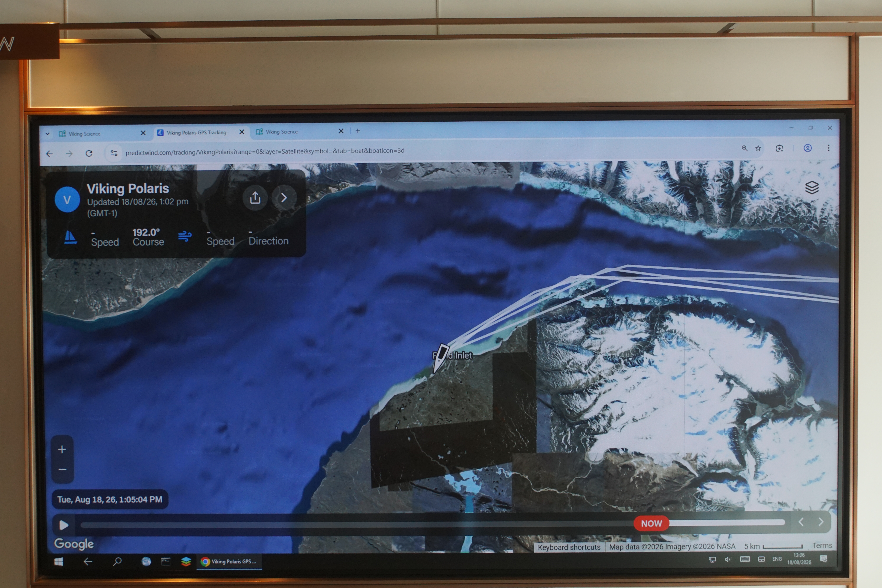Reload the PredictWind tracking page
Screen dimensions: 882x588
pos(89,153)
